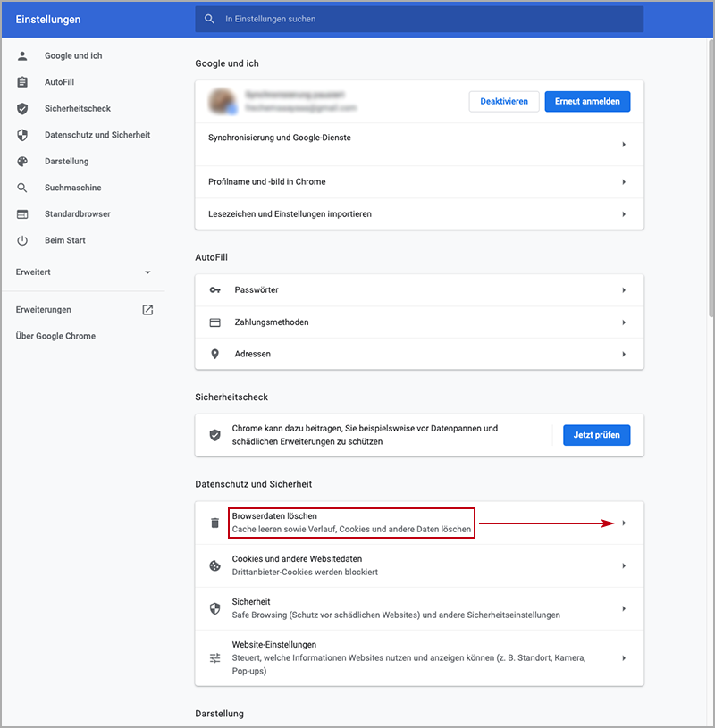
Task: Click the external link icon next to Erweiterungen
Action: click(147, 310)
